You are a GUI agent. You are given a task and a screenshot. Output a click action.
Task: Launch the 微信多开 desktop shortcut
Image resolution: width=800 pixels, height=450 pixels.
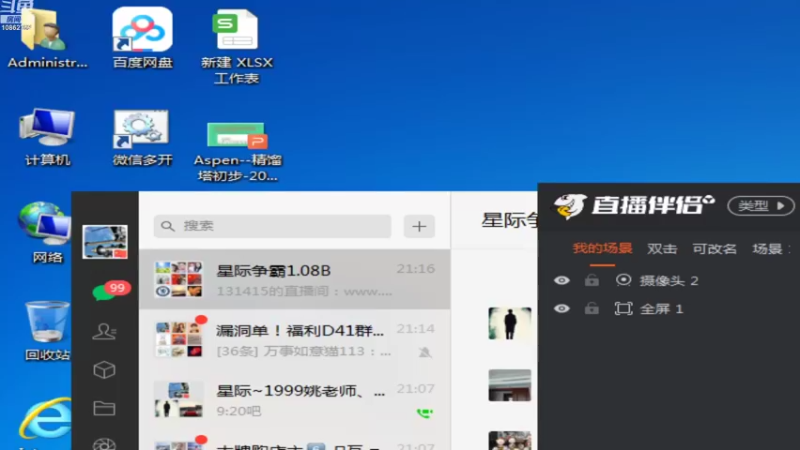[142, 137]
